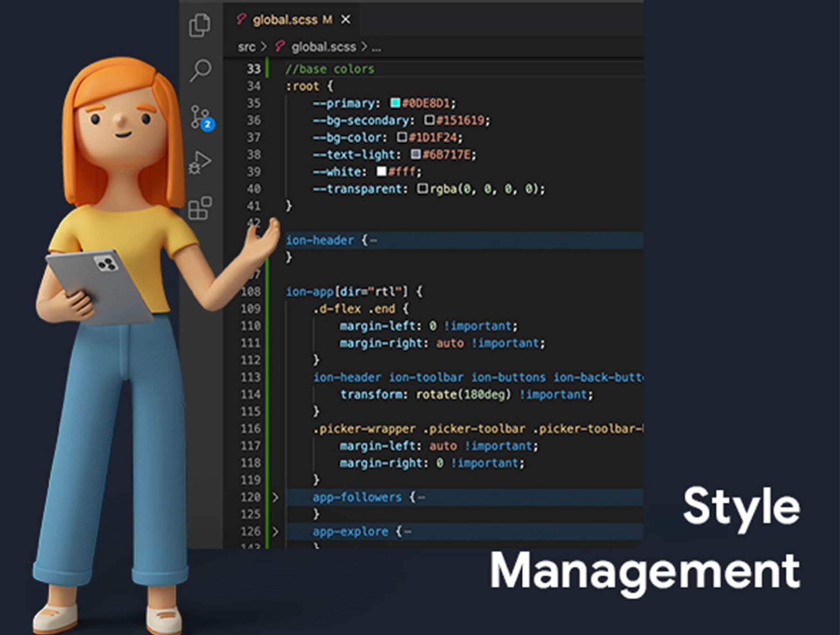The image size is (840, 635).
Task: Expand the folded app-followers block
Action: coord(275,497)
